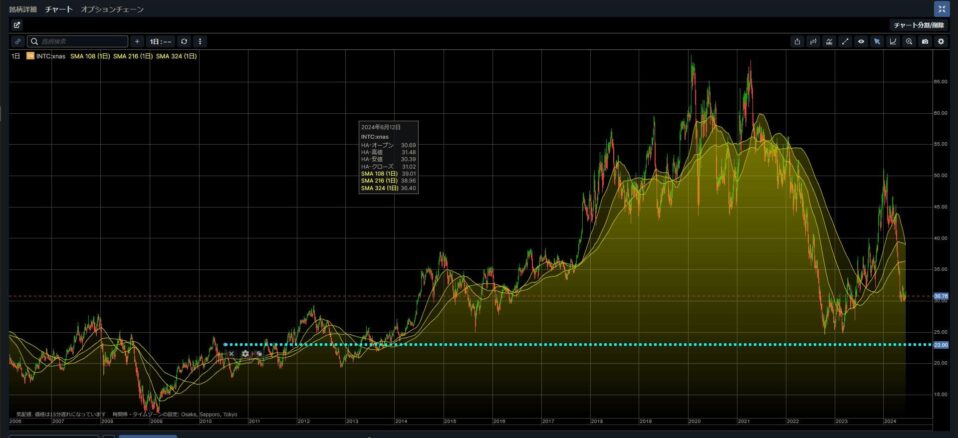The width and height of the screenshot is (958, 438).
Task: Click the share/export chart icon
Action: pos(797,42)
